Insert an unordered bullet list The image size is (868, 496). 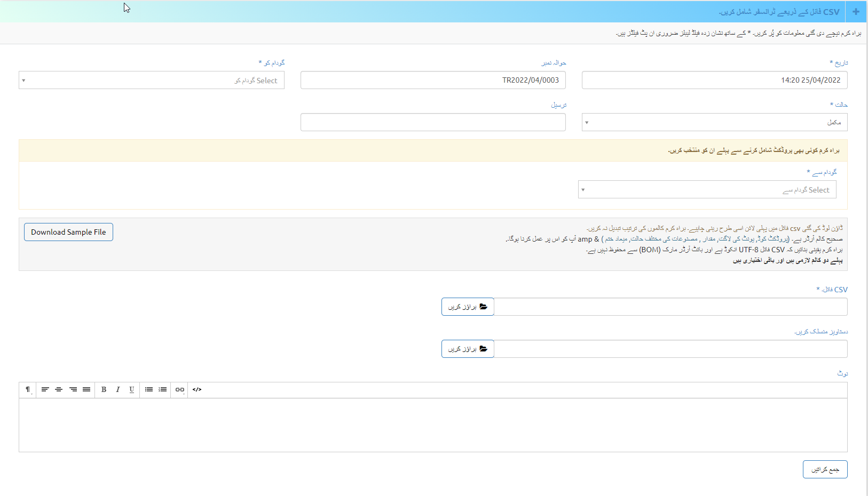[x=149, y=390]
